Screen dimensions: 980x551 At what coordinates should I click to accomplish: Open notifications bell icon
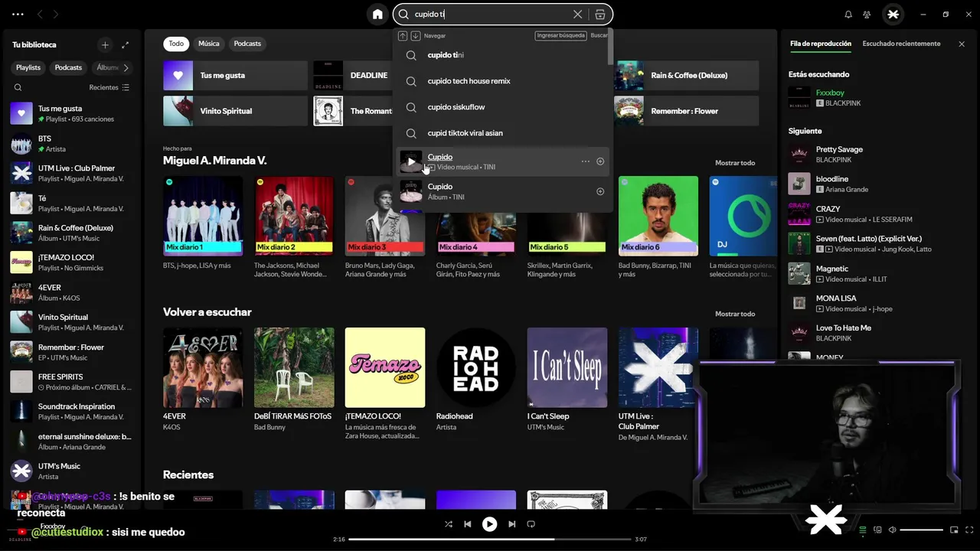(848, 14)
